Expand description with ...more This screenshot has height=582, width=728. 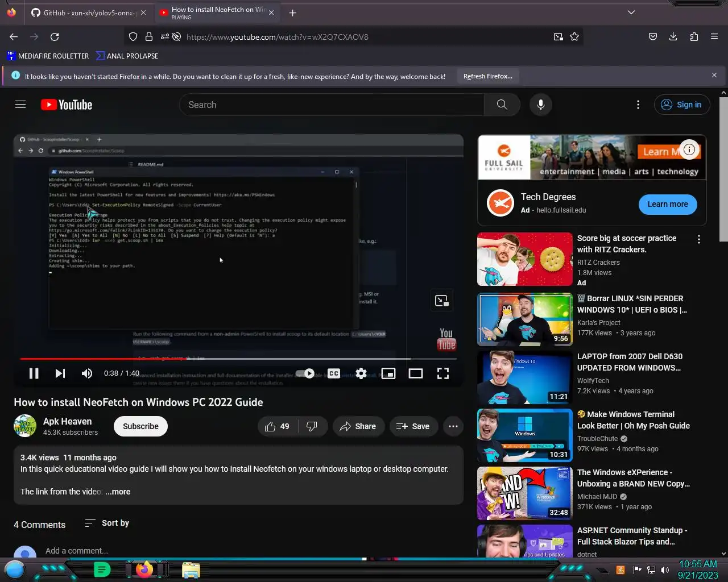[x=118, y=492]
